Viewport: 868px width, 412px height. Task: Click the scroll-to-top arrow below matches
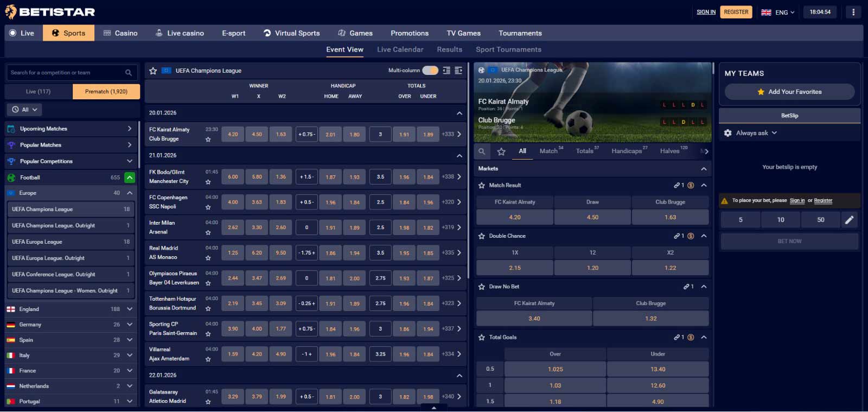pyautogui.click(x=434, y=408)
